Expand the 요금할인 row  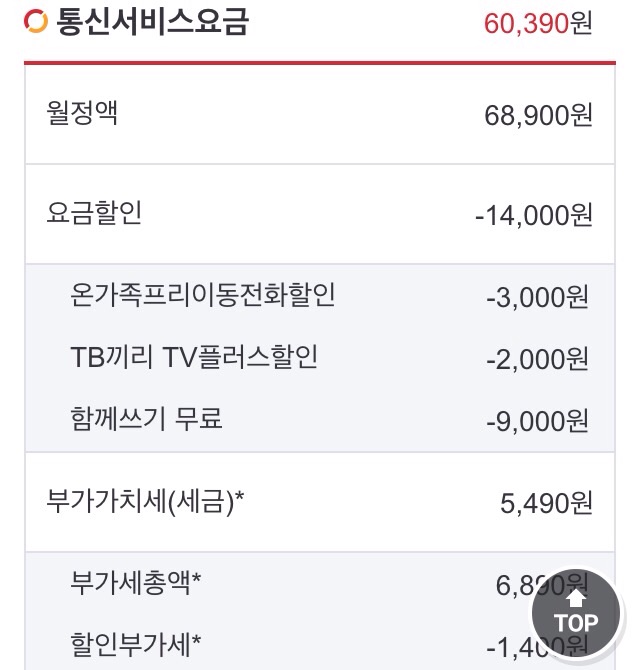coord(94,213)
